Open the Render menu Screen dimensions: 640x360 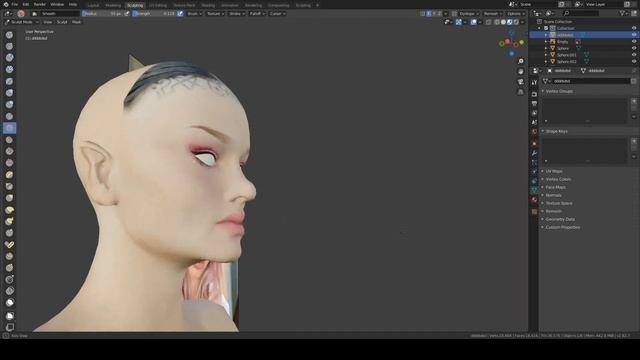coord(40,4)
